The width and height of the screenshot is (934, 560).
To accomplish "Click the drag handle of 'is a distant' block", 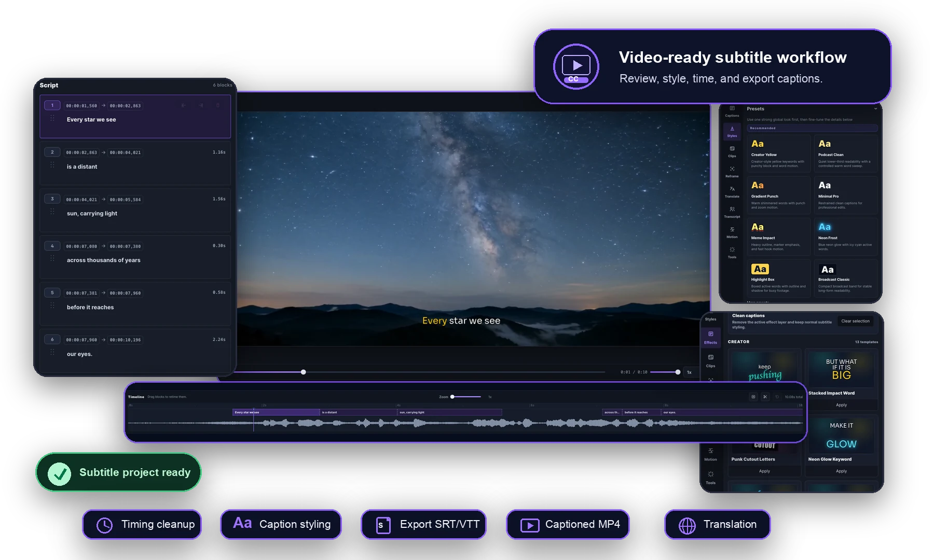I will click(x=52, y=165).
